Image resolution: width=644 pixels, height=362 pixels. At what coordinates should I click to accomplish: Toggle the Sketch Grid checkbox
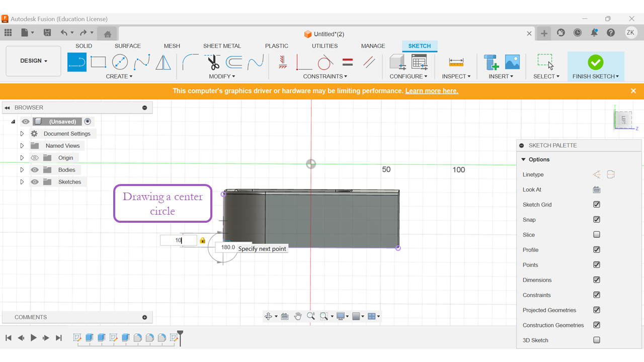pyautogui.click(x=597, y=205)
